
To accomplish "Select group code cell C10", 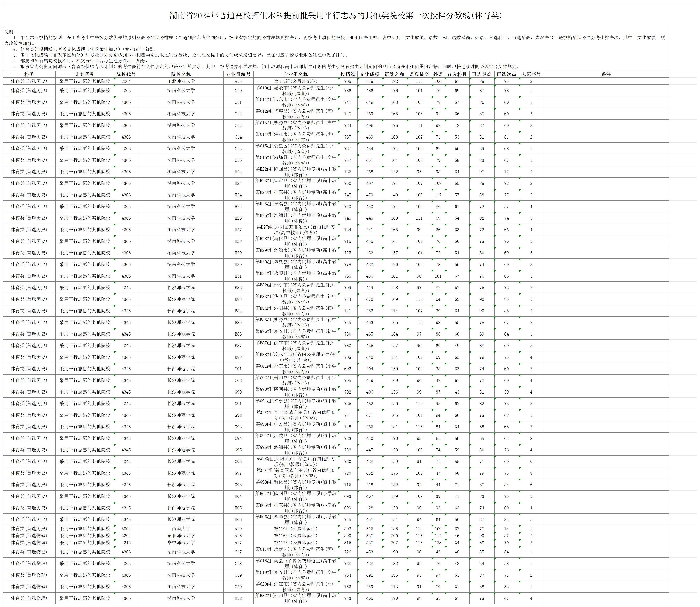I will [x=238, y=90].
